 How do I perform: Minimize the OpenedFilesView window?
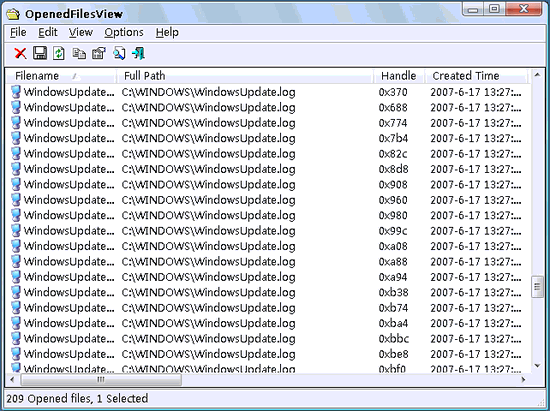tap(474, 8)
